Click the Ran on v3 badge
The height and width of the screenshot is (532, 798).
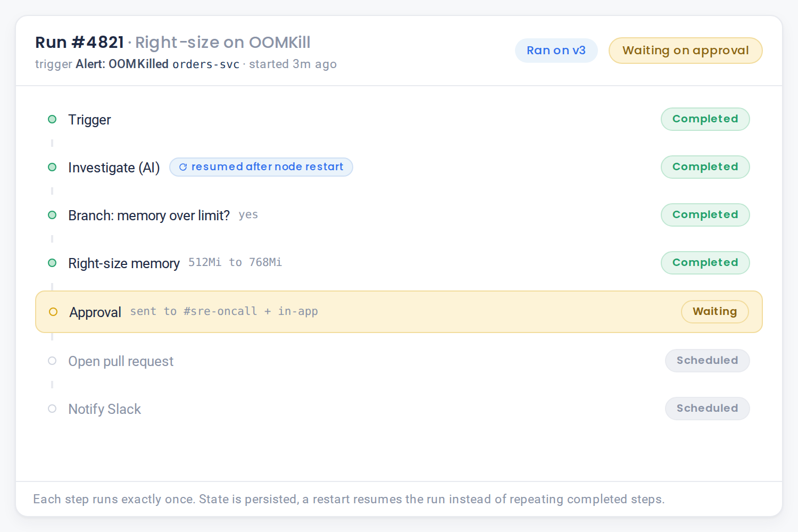556,51
